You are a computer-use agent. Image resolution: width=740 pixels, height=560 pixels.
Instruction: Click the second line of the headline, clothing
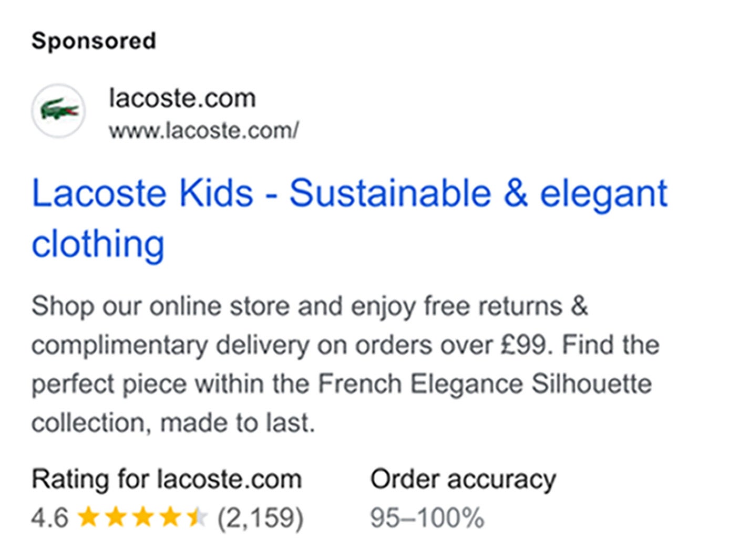click(98, 243)
